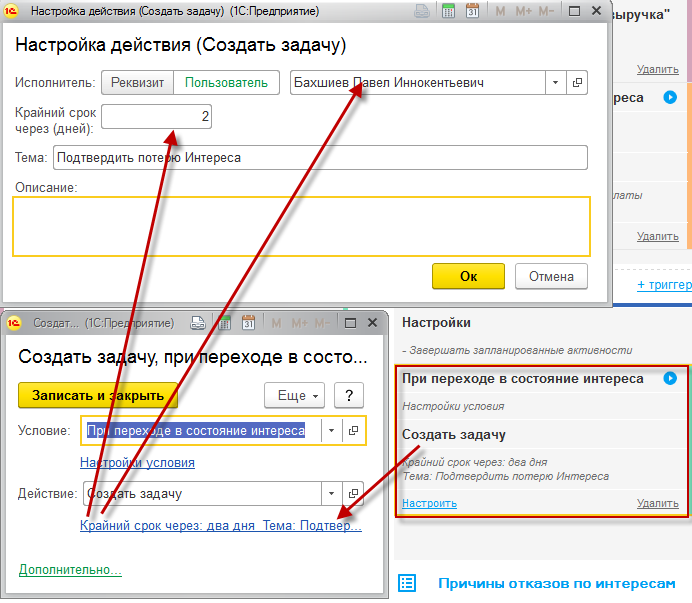
Task: Open help with the question mark button
Action: click(349, 395)
